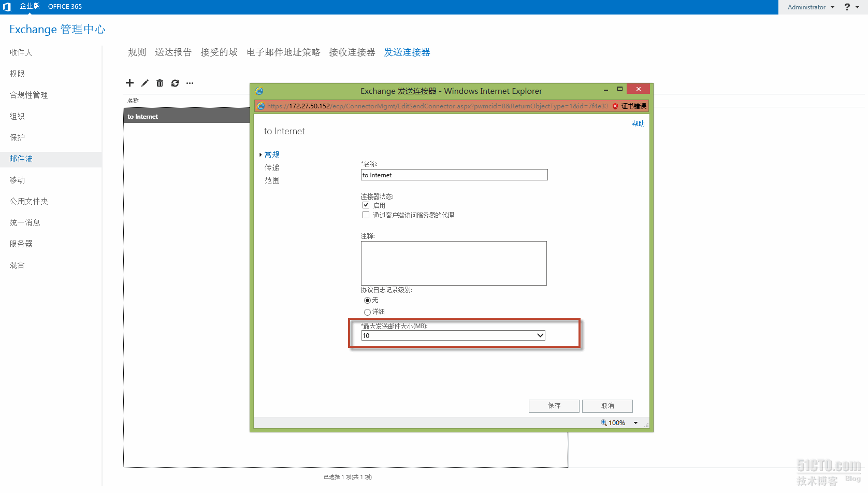Go to 保护 in sidebar

pyautogui.click(x=17, y=137)
